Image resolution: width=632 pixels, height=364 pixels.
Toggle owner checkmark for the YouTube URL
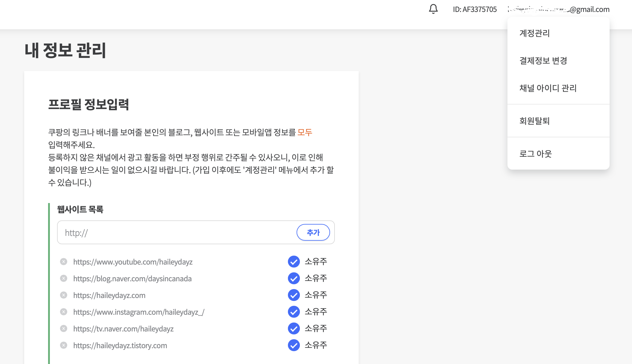pos(294,262)
